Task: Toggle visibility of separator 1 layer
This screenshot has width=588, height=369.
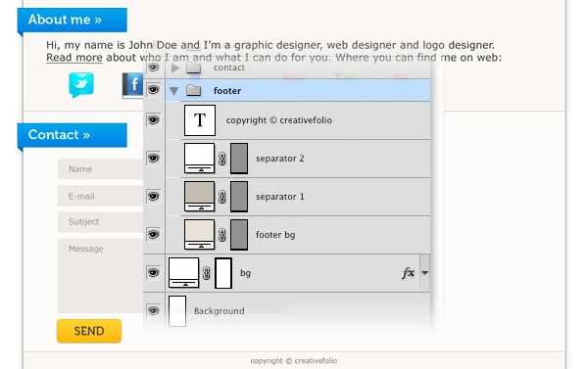Action: [154, 197]
